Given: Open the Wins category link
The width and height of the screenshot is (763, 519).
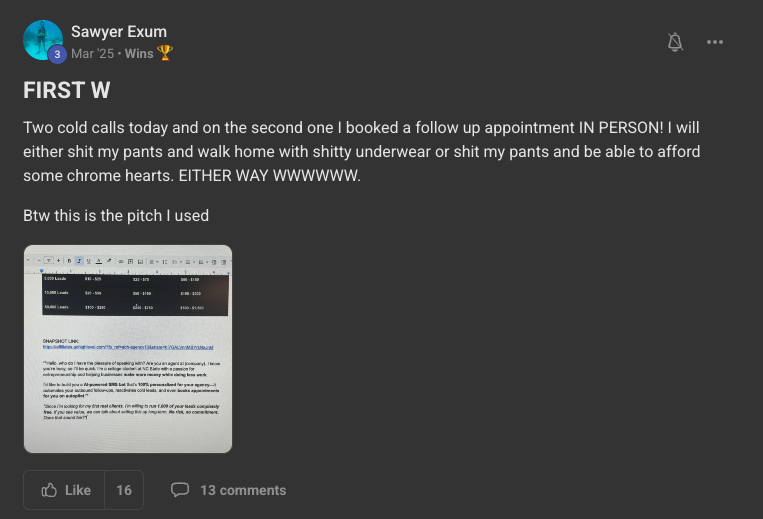Looking at the screenshot, I should pyautogui.click(x=138, y=53).
